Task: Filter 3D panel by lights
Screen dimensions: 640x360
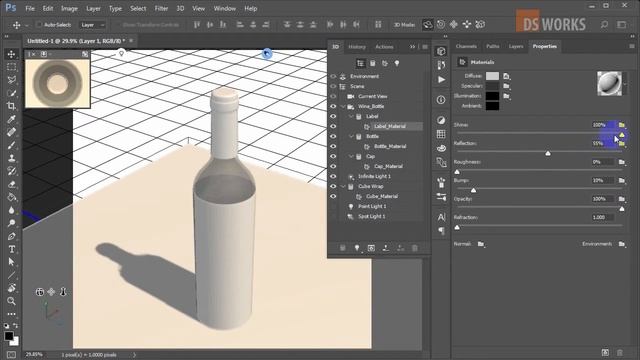Action: coord(397,63)
